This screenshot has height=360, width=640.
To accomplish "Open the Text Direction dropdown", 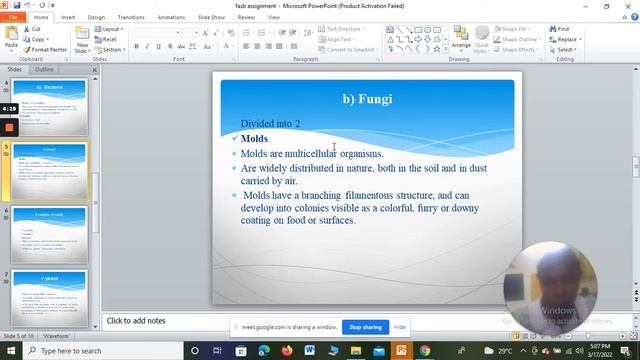I will [x=341, y=29].
